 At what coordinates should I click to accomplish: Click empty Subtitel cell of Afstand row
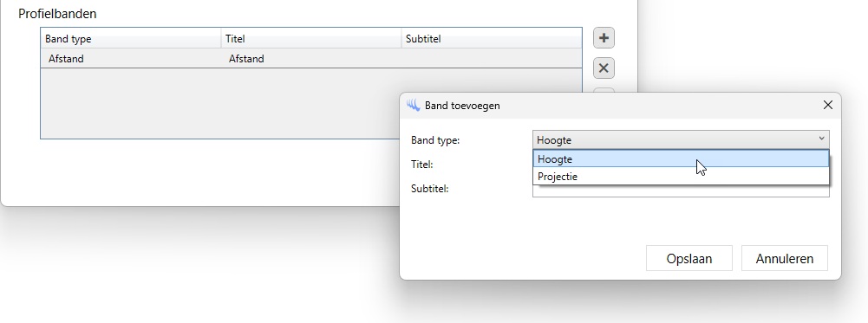click(492, 59)
